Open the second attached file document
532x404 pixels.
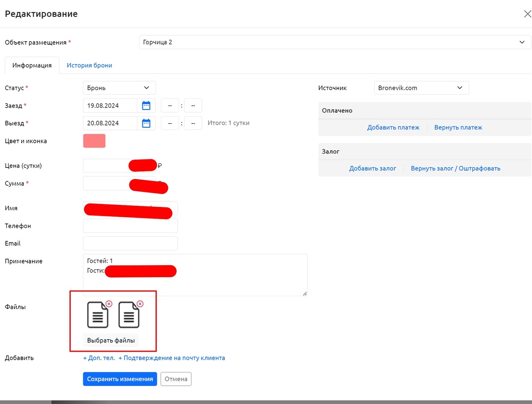[x=129, y=315]
